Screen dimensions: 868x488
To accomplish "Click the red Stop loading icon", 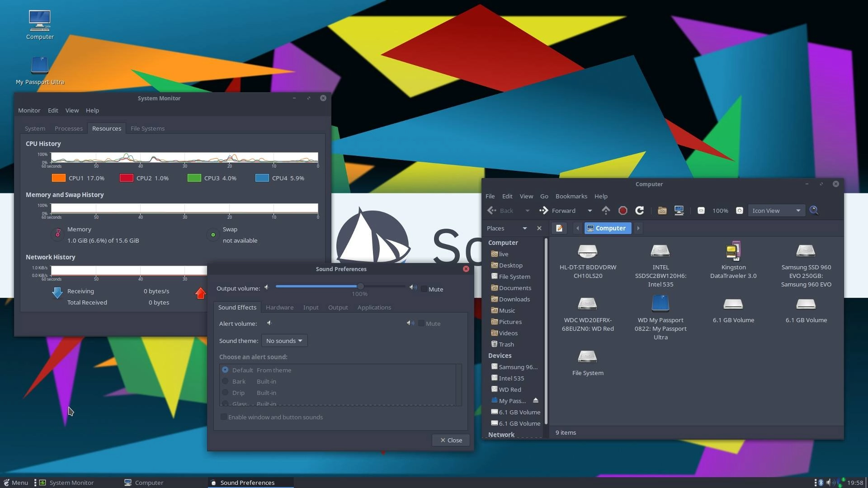I will click(623, 211).
